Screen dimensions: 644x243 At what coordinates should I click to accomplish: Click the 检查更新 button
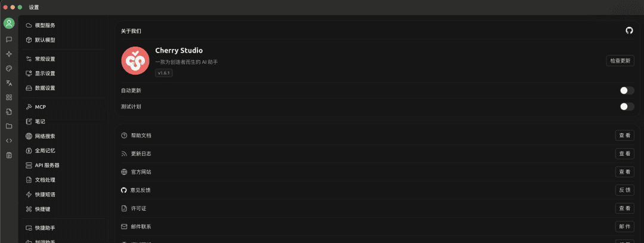click(620, 60)
